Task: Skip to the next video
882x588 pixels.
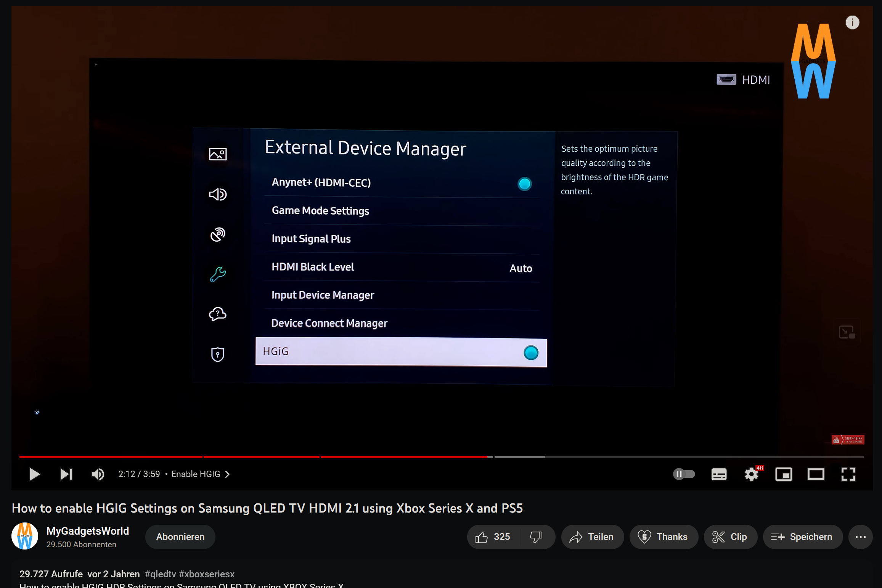Action: (66, 474)
